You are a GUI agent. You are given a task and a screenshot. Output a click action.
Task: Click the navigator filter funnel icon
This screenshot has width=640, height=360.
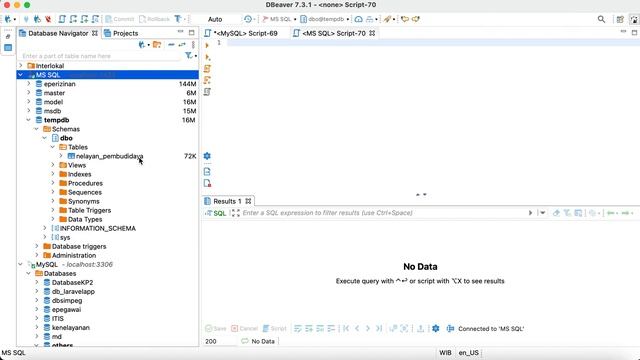click(x=188, y=56)
